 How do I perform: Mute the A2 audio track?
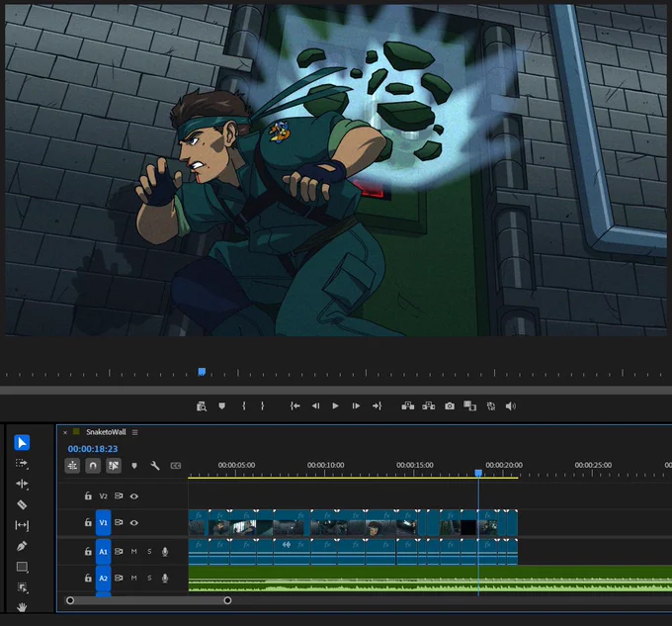click(133, 578)
